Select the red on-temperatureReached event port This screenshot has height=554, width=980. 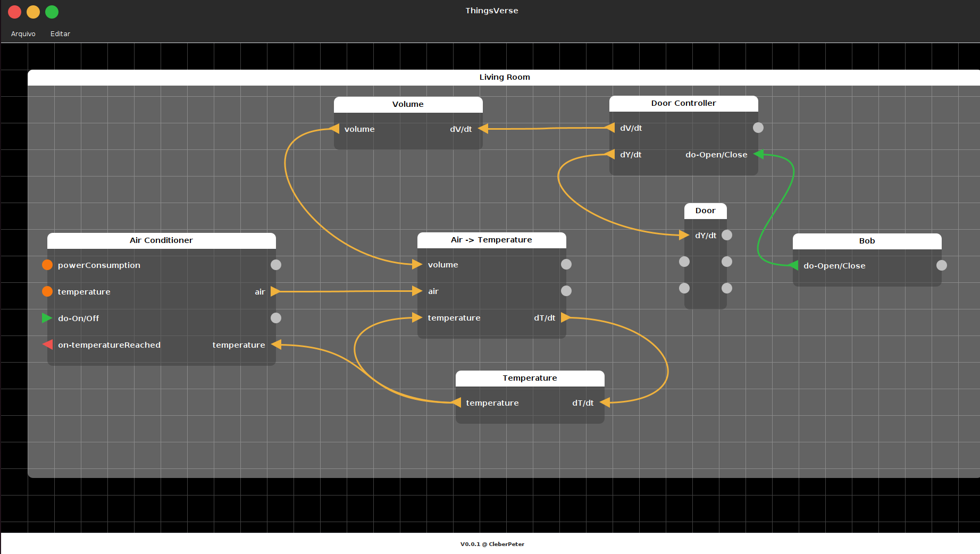click(47, 345)
